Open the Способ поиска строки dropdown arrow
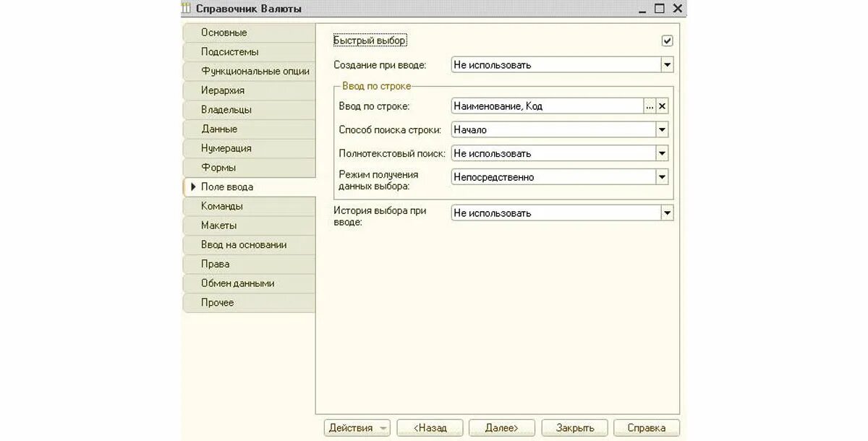The height and width of the screenshot is (441, 868). (662, 130)
